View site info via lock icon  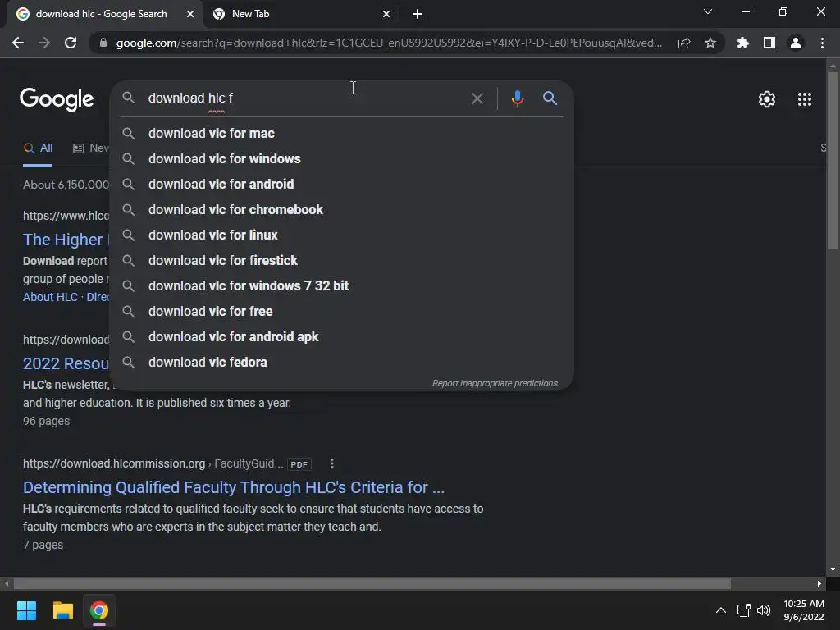click(103, 43)
